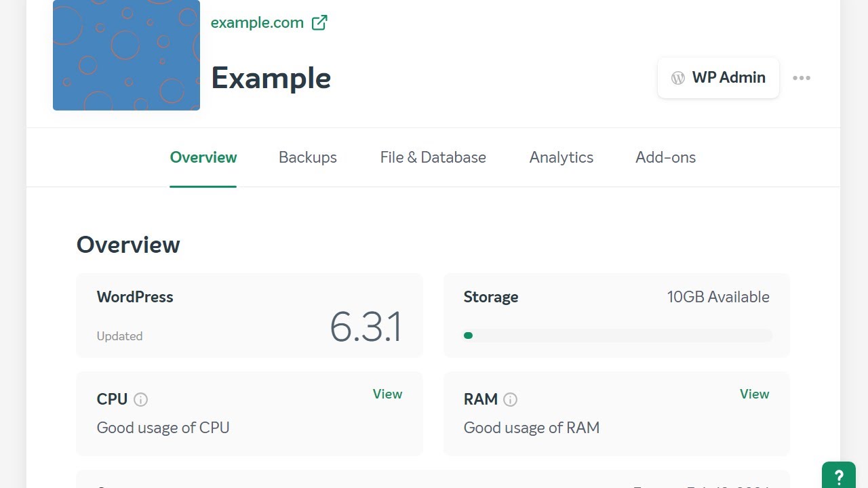Image resolution: width=868 pixels, height=488 pixels.
Task: Open the green question mark help button
Action: pos(839,476)
